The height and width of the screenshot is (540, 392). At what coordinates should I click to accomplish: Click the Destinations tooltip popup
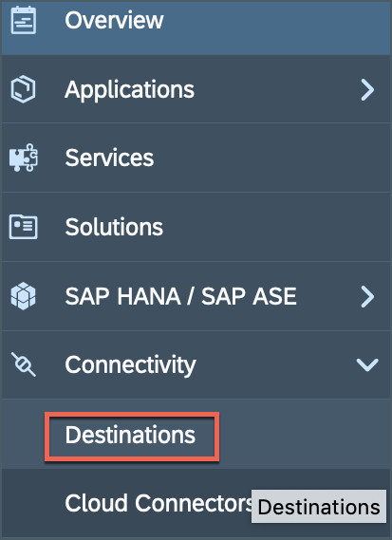click(319, 507)
